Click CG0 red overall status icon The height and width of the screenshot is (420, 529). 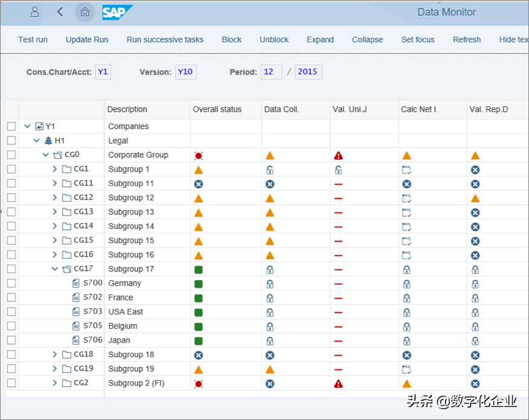[x=198, y=155]
